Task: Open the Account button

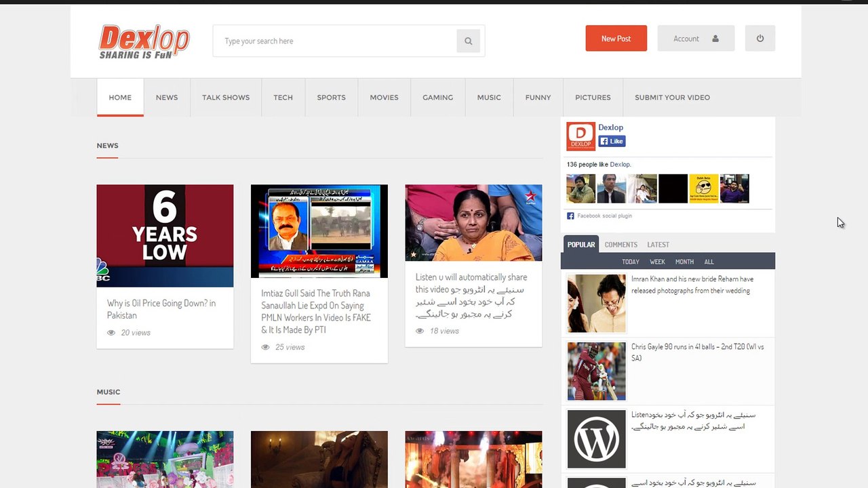Action: click(x=696, y=39)
